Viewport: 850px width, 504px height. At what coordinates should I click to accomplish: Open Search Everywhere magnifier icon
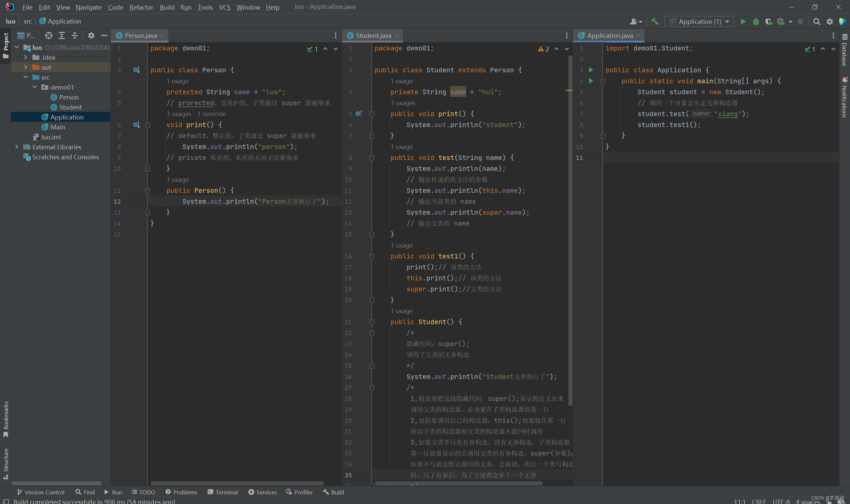click(x=816, y=21)
